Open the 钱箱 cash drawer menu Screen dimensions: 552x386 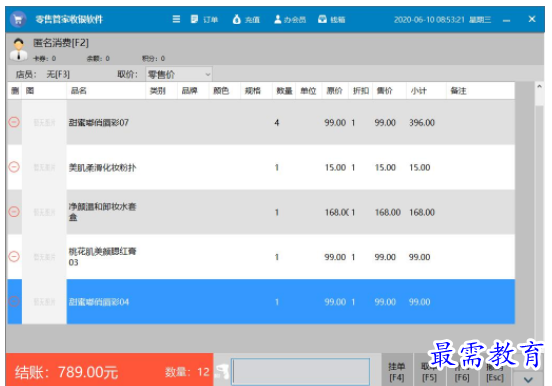coord(332,19)
